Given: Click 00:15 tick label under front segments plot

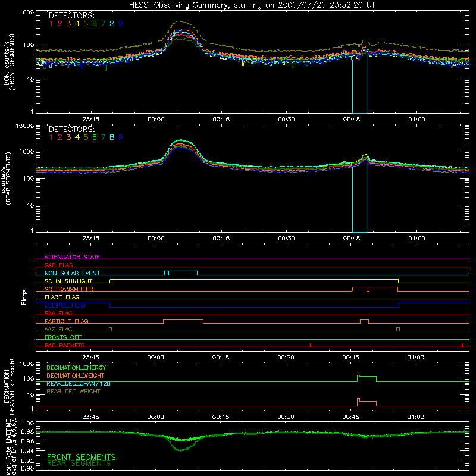Looking at the screenshot, I should coord(221,120).
